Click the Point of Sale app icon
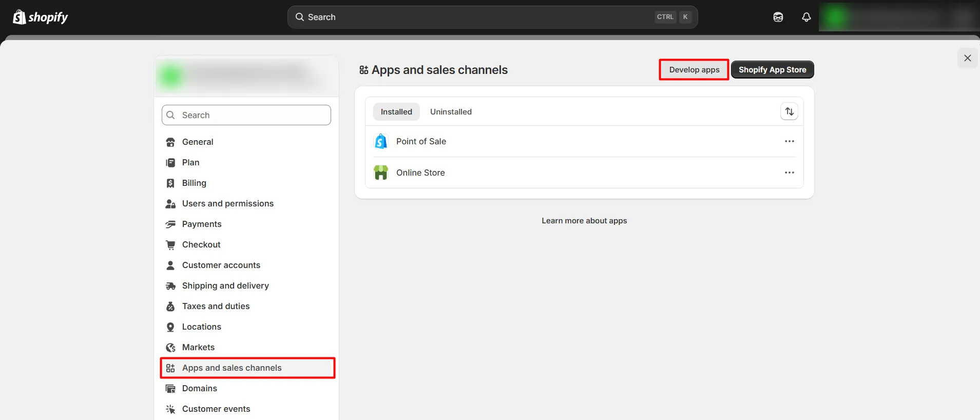 381,141
